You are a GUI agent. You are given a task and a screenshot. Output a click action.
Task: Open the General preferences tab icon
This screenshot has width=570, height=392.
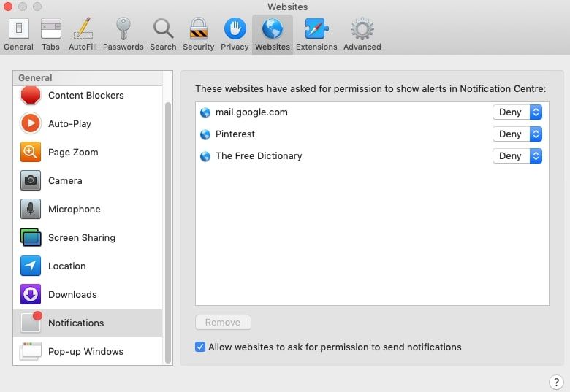pyautogui.click(x=18, y=28)
